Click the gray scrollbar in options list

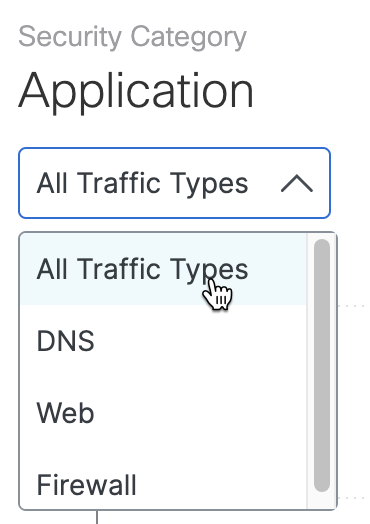[322, 365]
